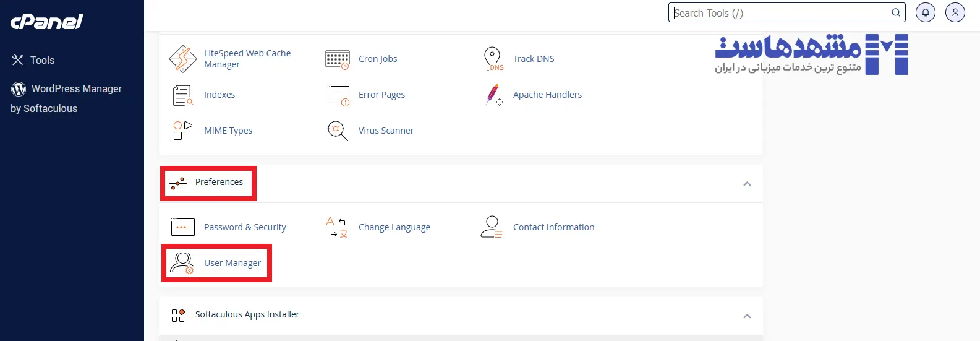
Task: Open the LiteSpeed Web Cache Manager icon
Action: coord(182,59)
